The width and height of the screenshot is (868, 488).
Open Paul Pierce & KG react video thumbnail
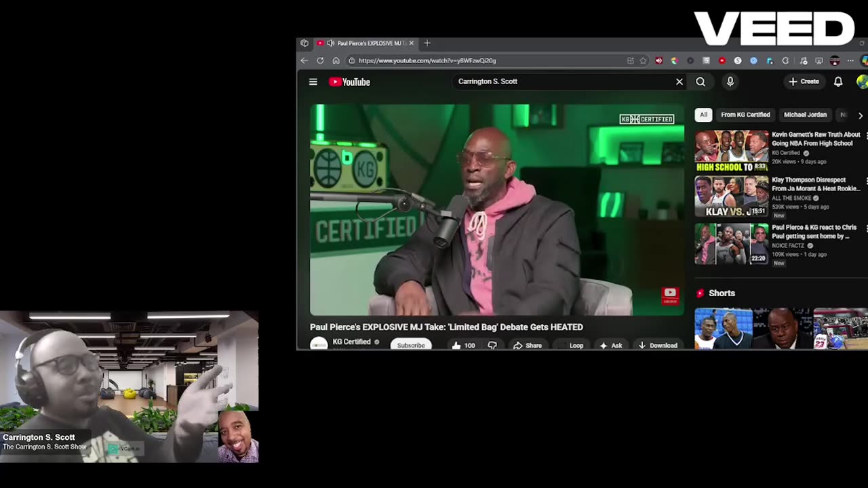coord(731,244)
